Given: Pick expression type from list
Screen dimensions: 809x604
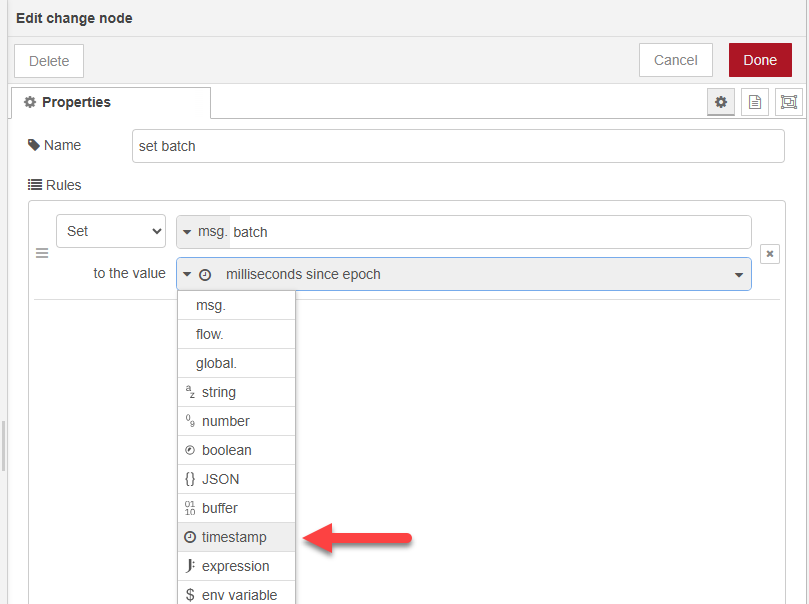Looking at the screenshot, I should click(x=236, y=566).
